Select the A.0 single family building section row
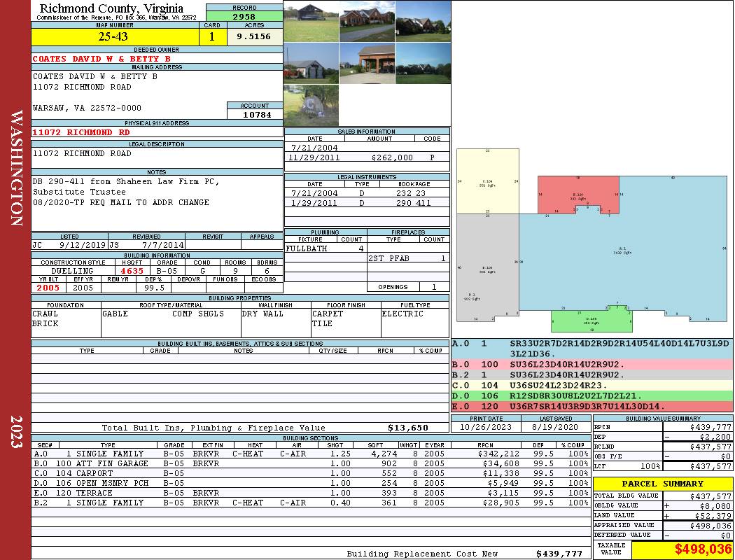735x560 pixels. [310, 454]
